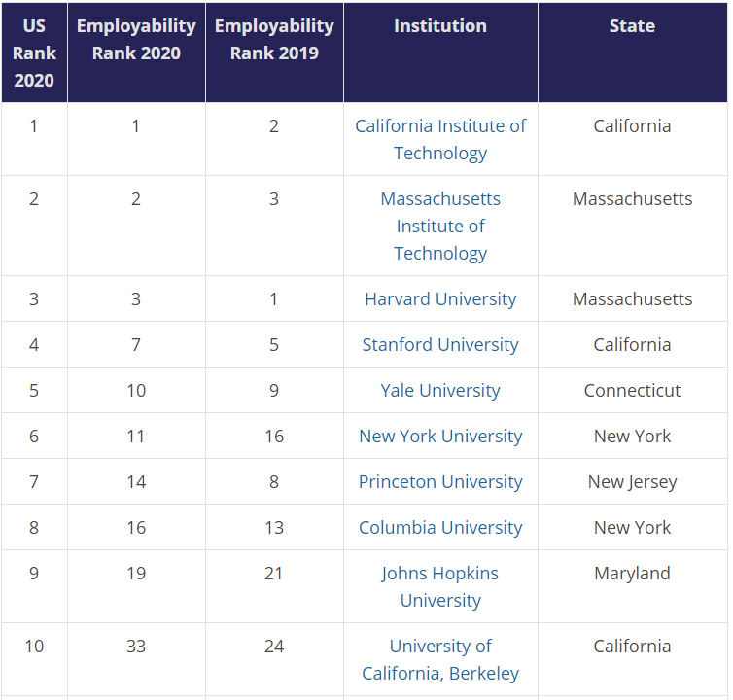Open the California Institute of Technology link
Screen dimensions: 733x700
coord(440,139)
